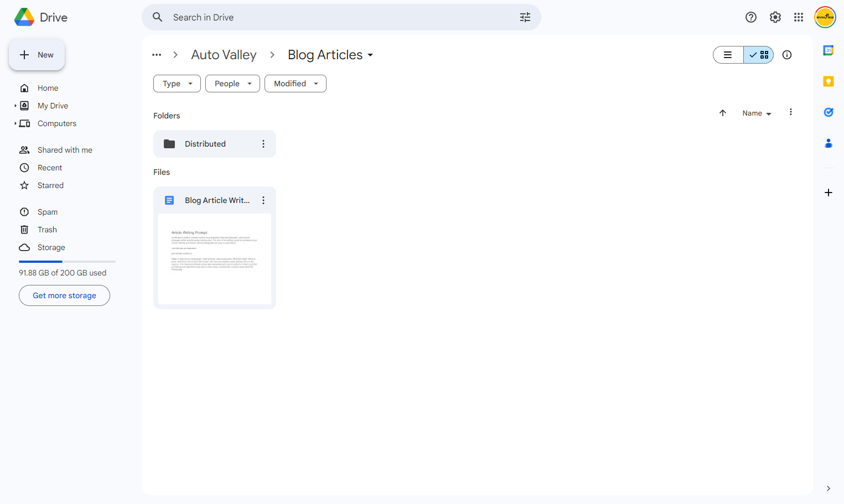Click Get more storage
Screen dimensions: 844x504
pos(64,295)
